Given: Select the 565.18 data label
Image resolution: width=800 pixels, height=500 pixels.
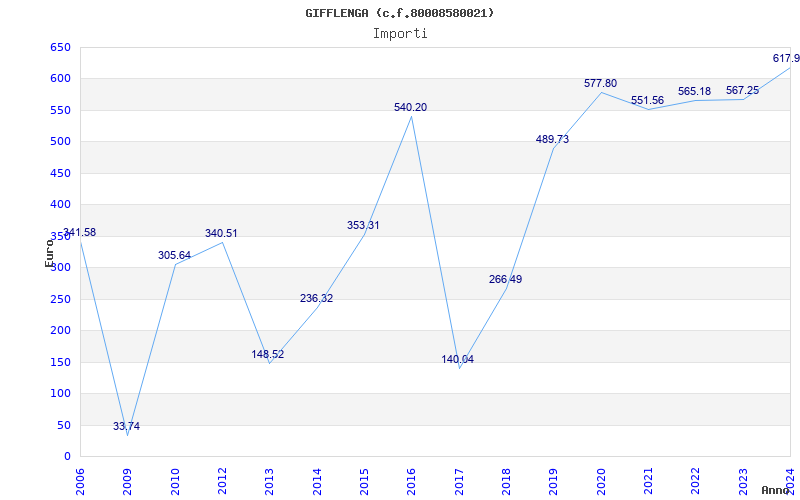Looking at the screenshot, I should pos(694,91).
